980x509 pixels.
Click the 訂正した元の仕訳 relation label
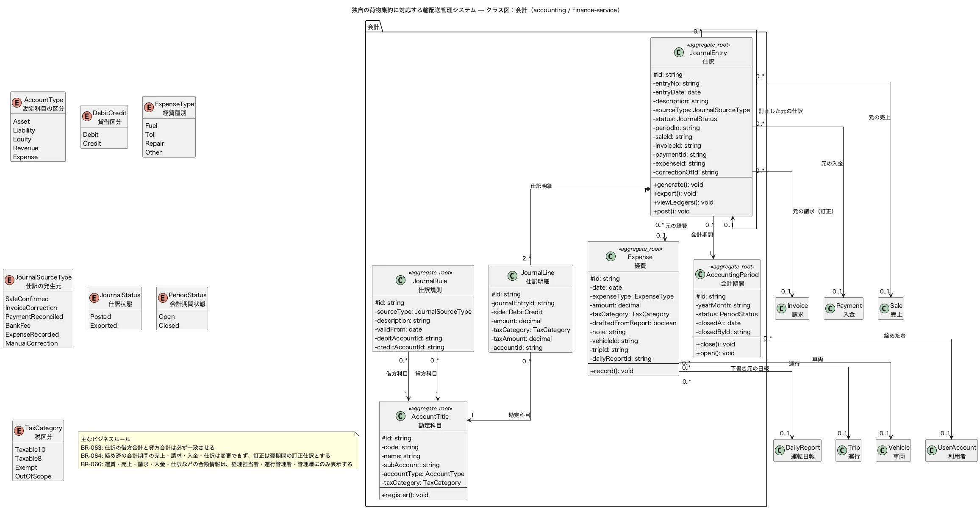[x=780, y=111]
